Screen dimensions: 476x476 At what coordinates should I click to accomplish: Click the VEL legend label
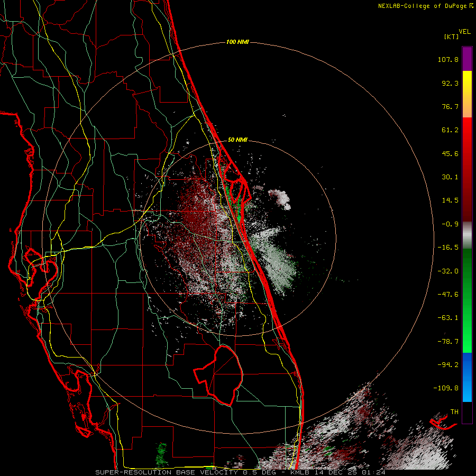464,32
